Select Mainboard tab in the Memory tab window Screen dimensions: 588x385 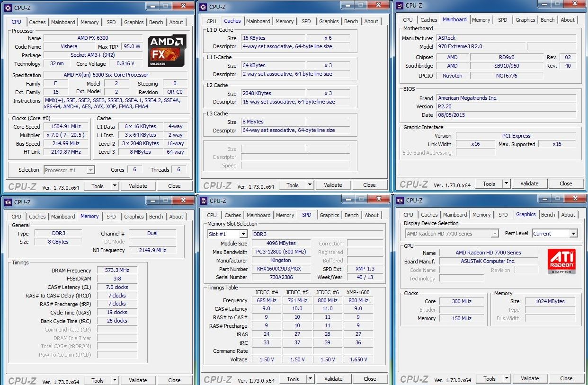(x=63, y=217)
